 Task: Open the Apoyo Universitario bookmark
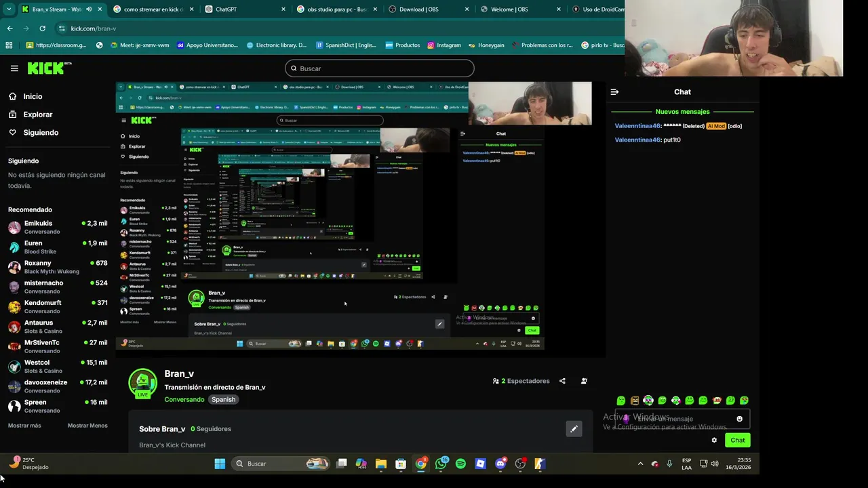click(208, 45)
